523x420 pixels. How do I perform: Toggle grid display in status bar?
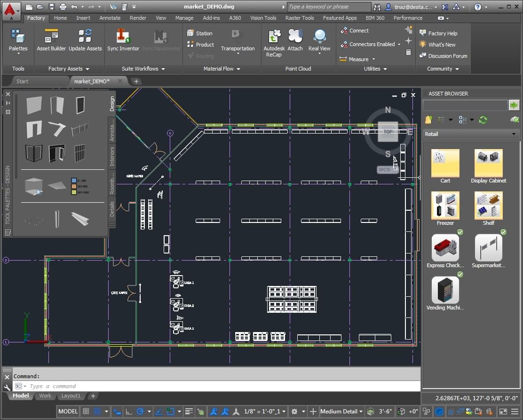pyautogui.click(x=86, y=412)
